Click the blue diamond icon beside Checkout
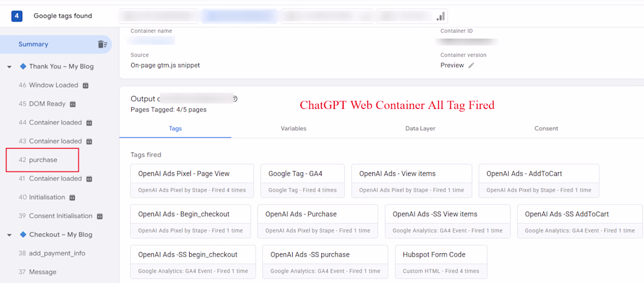 23,235
